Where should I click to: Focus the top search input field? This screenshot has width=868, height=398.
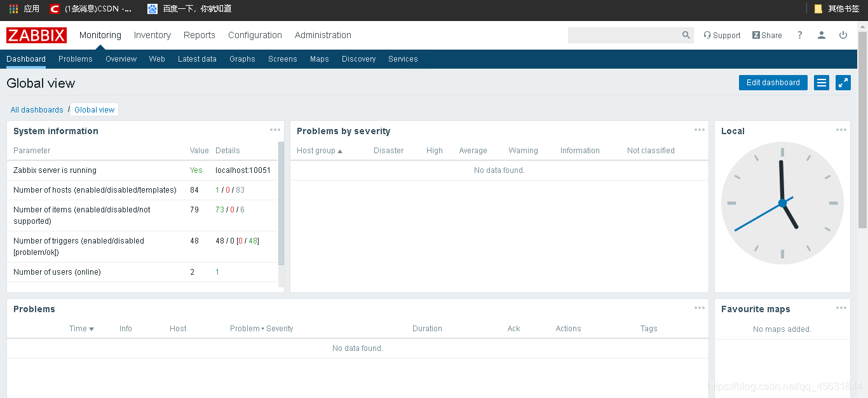coord(624,35)
